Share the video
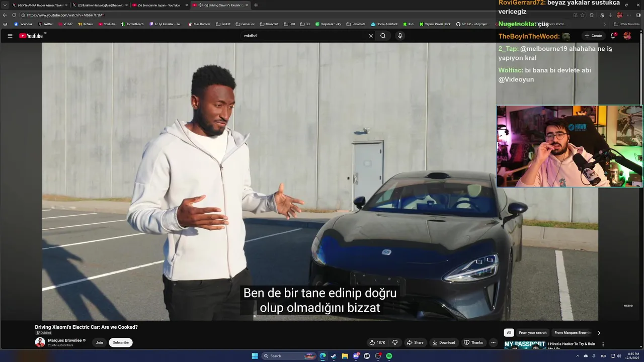The width and height of the screenshot is (644, 362). tap(415, 342)
